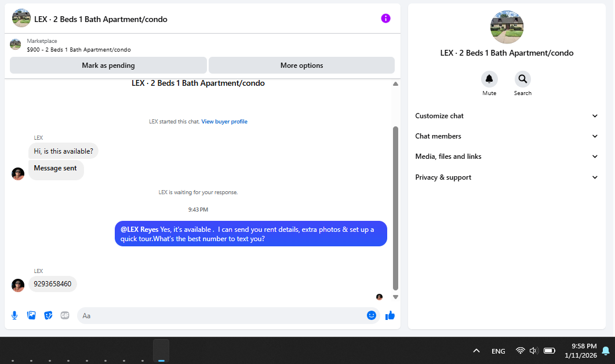The height and width of the screenshot is (364, 615).
Task: Mute this conversation with bell icon
Action: [x=489, y=79]
